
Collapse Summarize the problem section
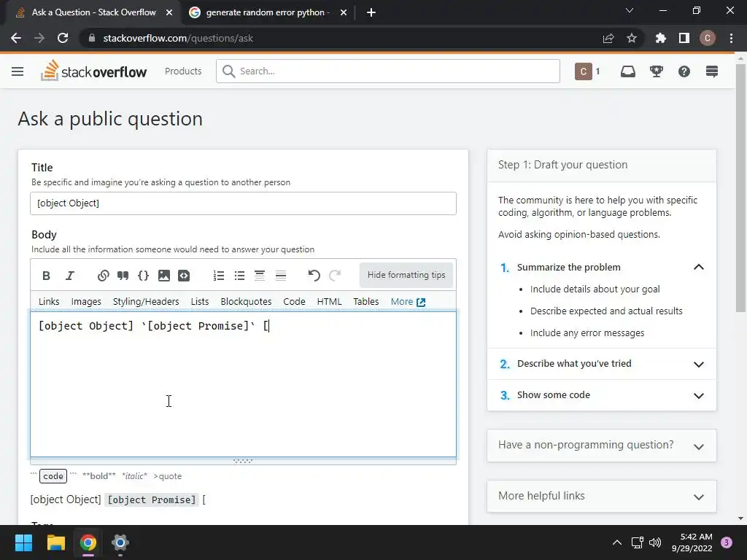pyautogui.click(x=698, y=267)
